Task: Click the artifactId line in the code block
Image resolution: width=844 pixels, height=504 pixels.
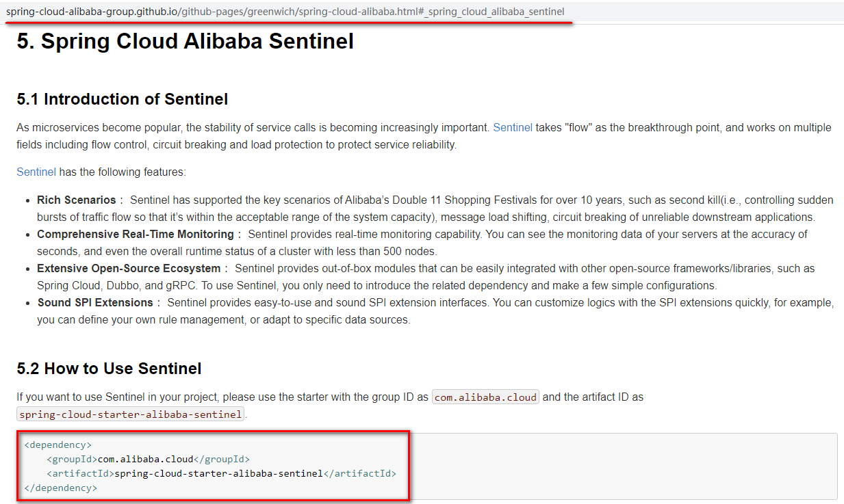Action: click(x=221, y=473)
